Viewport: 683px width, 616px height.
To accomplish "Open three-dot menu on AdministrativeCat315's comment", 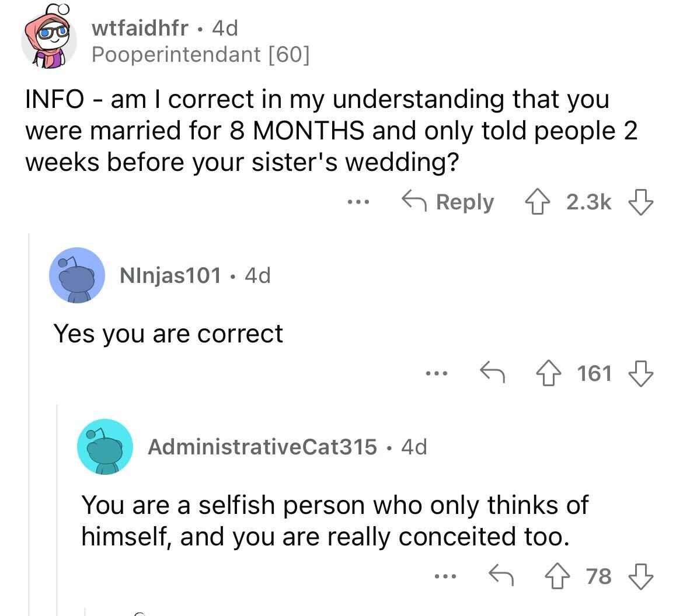I will point(445,576).
